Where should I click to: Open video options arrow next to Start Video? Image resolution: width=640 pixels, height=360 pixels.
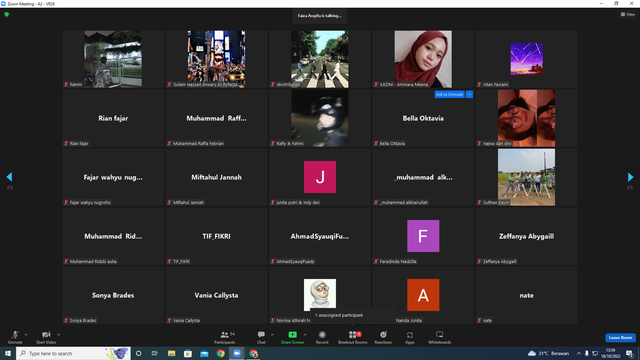(59, 335)
